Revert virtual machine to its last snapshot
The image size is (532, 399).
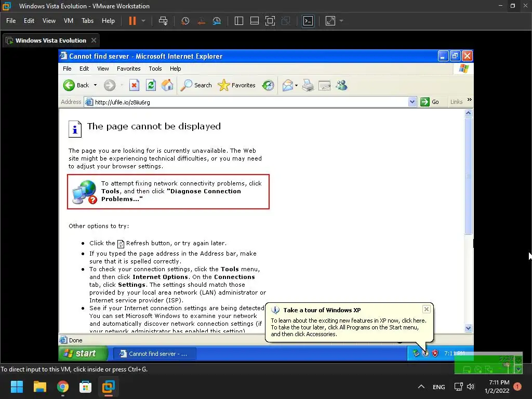[201, 21]
